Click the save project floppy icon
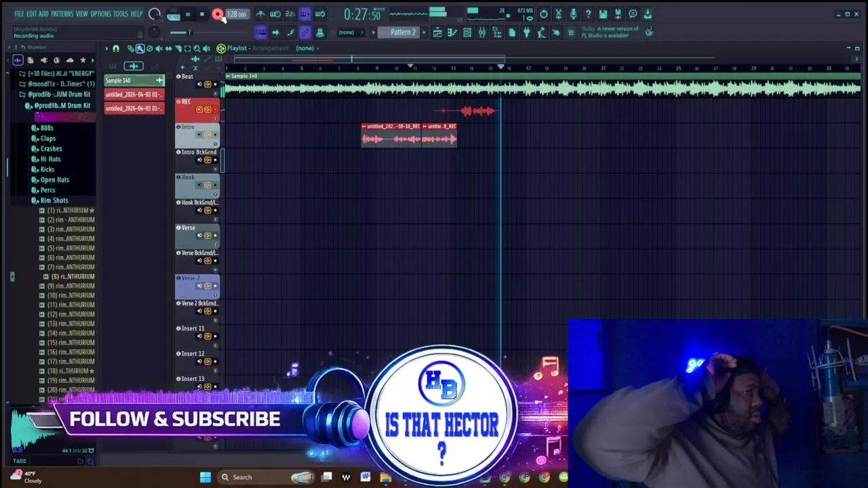This screenshot has width=868, height=488. [603, 14]
